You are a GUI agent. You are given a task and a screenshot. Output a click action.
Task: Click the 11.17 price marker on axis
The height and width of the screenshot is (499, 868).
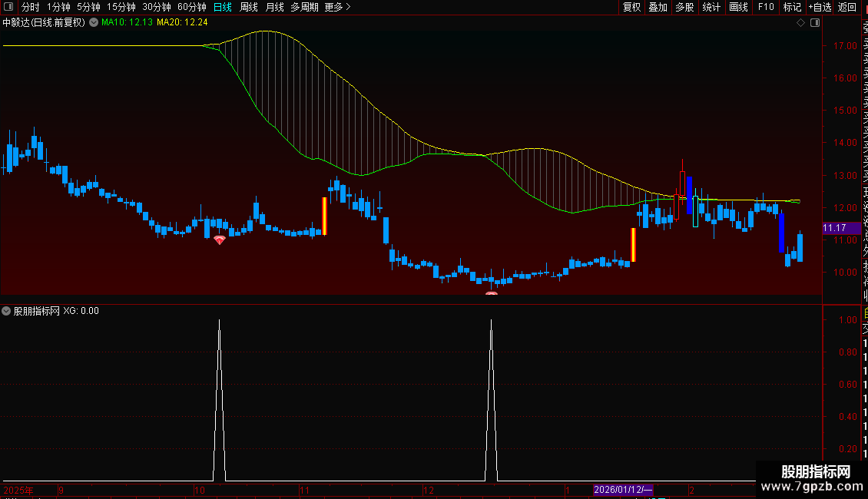tap(835, 228)
